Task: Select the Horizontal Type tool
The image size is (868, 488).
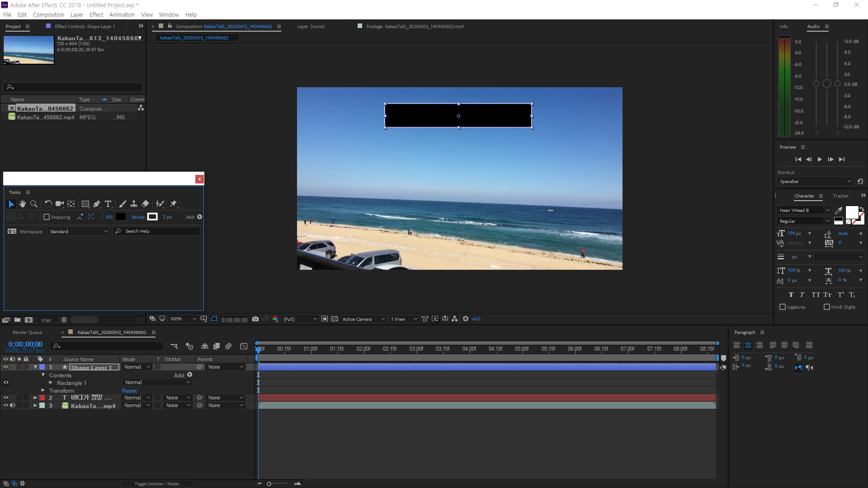Action: click(x=108, y=204)
